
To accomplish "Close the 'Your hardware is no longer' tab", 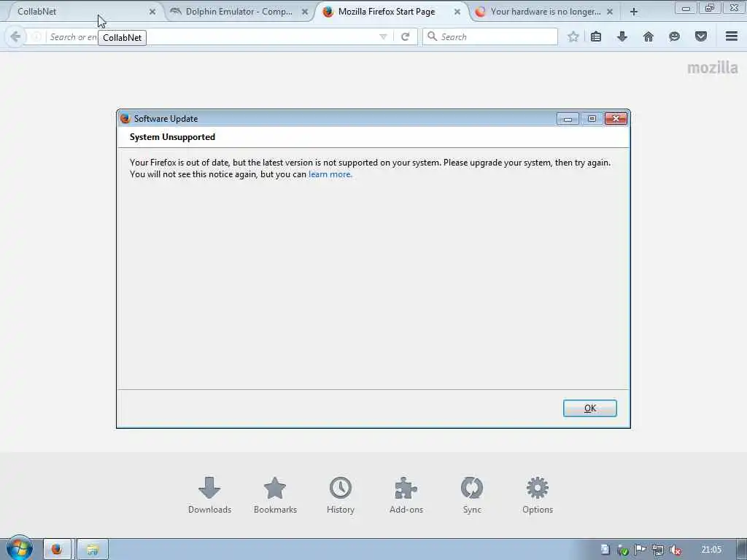I will point(610,12).
